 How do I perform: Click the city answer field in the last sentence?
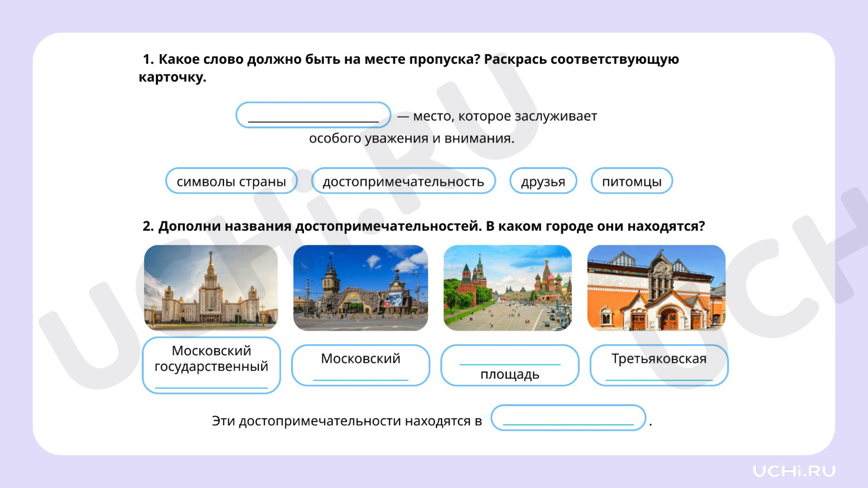[x=568, y=418]
